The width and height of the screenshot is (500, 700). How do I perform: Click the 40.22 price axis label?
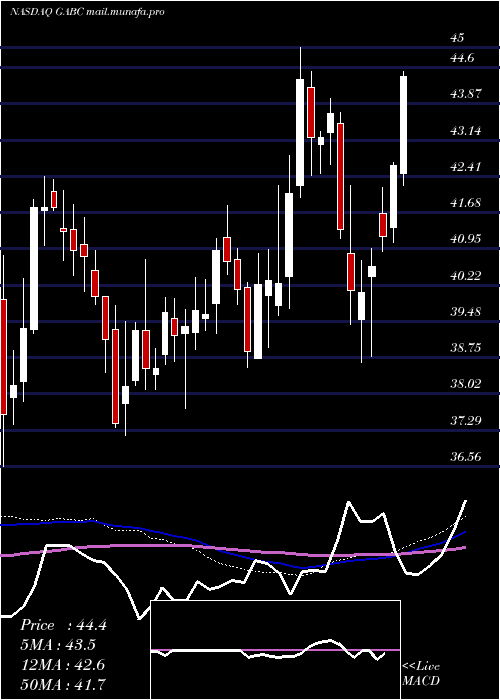point(466,275)
